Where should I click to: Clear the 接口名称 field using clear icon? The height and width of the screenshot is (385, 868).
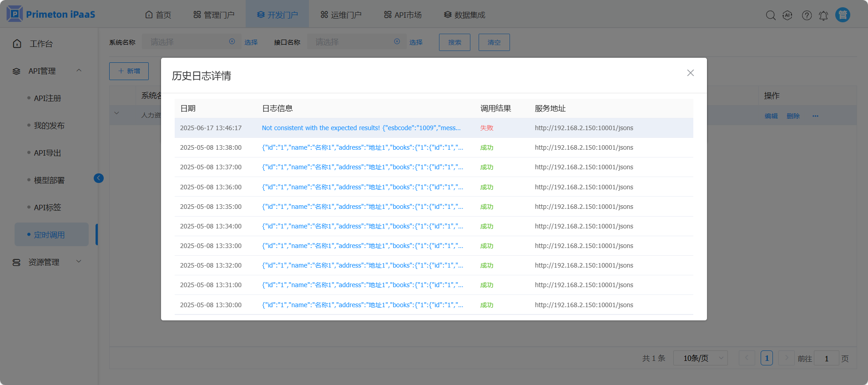click(x=397, y=41)
